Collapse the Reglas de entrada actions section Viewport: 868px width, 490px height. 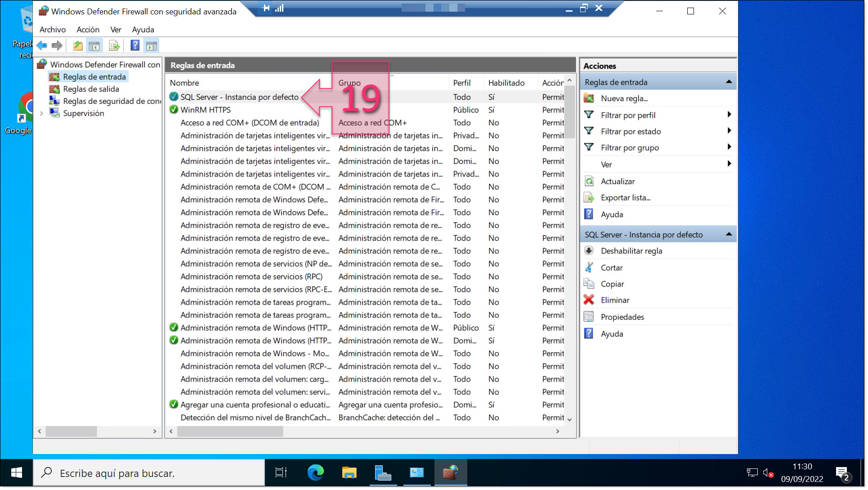pos(729,82)
